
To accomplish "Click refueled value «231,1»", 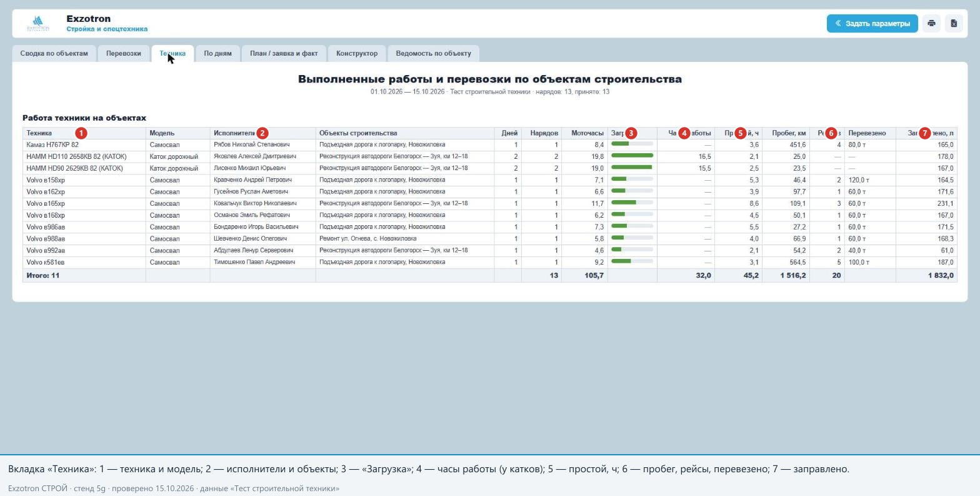I will (x=946, y=204).
